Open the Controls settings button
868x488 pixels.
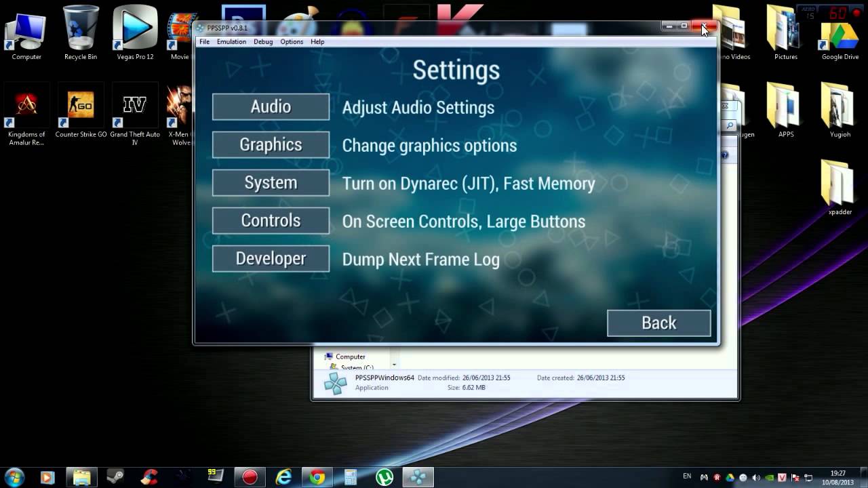pos(271,221)
